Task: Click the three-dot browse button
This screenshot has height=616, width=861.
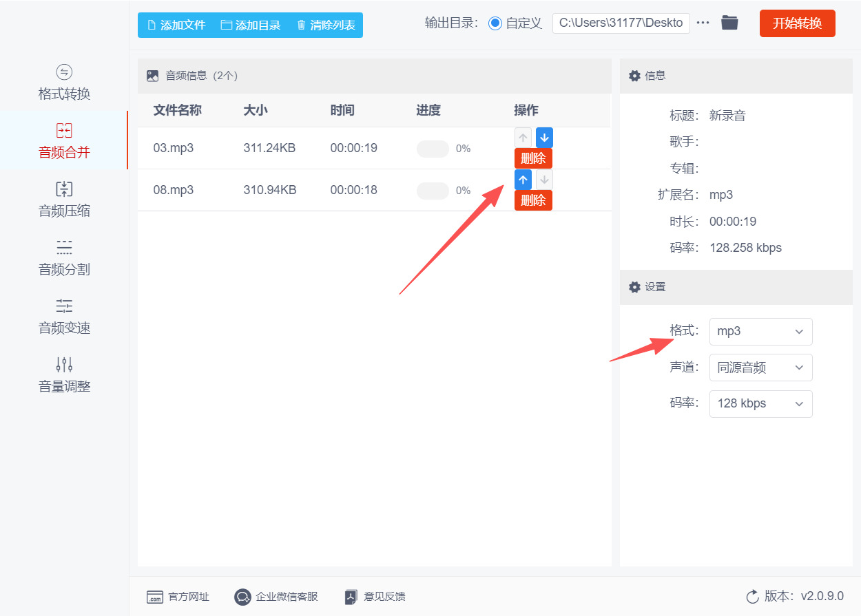Action: point(703,23)
